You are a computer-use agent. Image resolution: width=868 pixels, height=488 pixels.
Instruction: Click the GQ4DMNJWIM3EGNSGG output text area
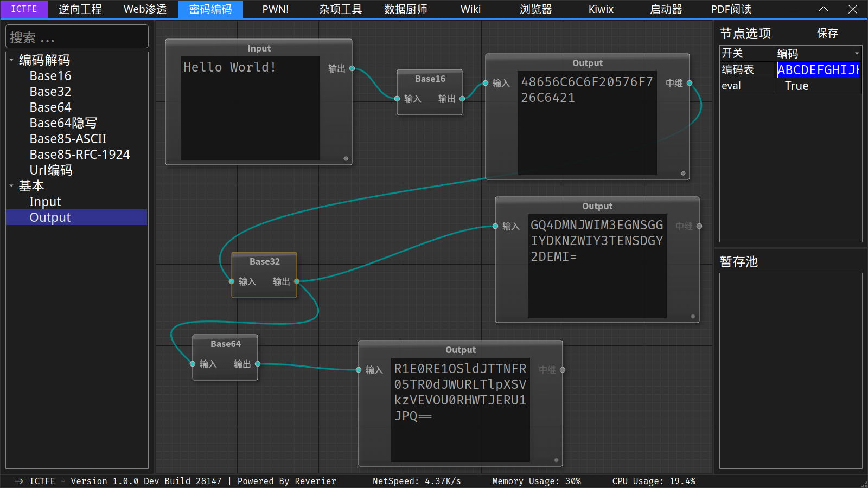[x=597, y=266]
